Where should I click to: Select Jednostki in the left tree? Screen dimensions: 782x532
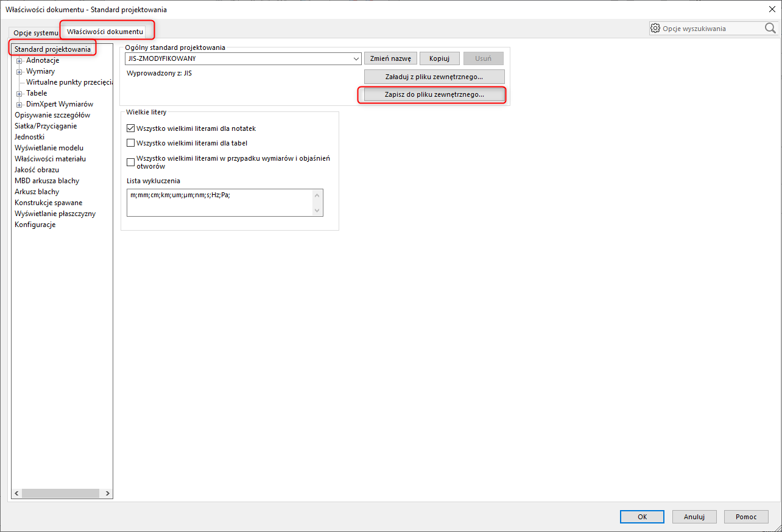point(29,137)
